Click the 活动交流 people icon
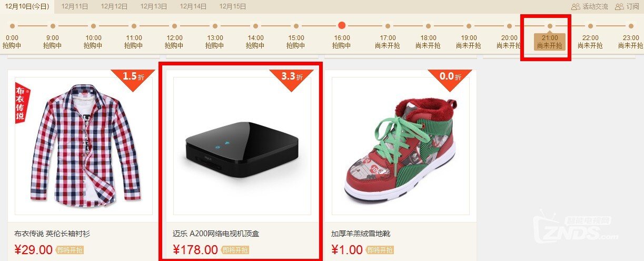This screenshot has width=644, height=261. point(576,7)
